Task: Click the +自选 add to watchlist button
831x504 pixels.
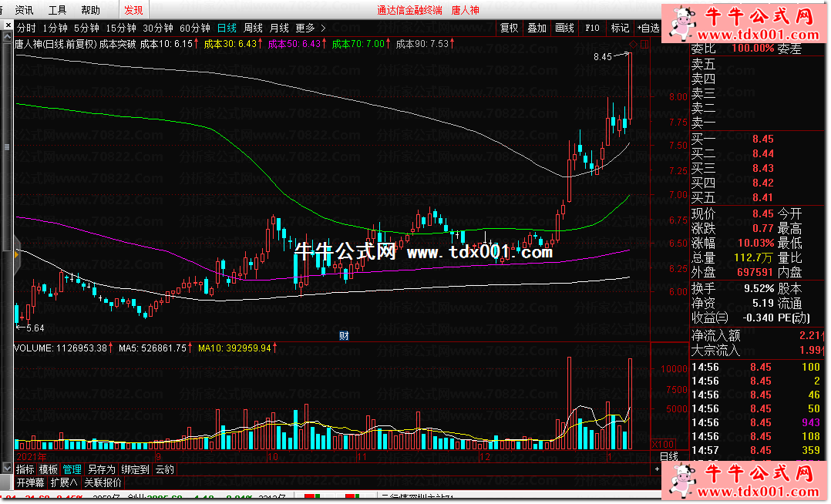Action: coord(648,29)
